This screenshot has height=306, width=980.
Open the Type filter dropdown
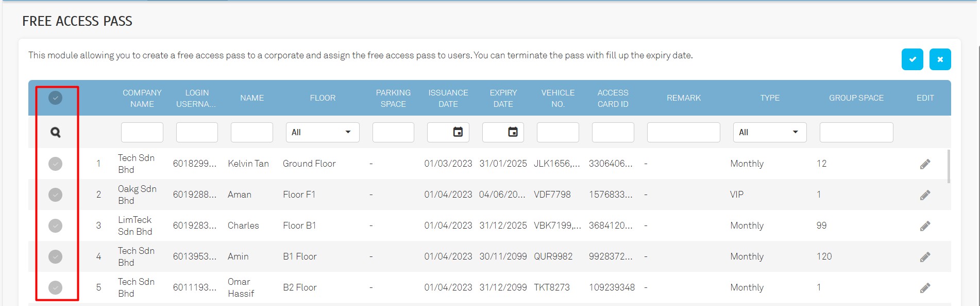click(769, 132)
